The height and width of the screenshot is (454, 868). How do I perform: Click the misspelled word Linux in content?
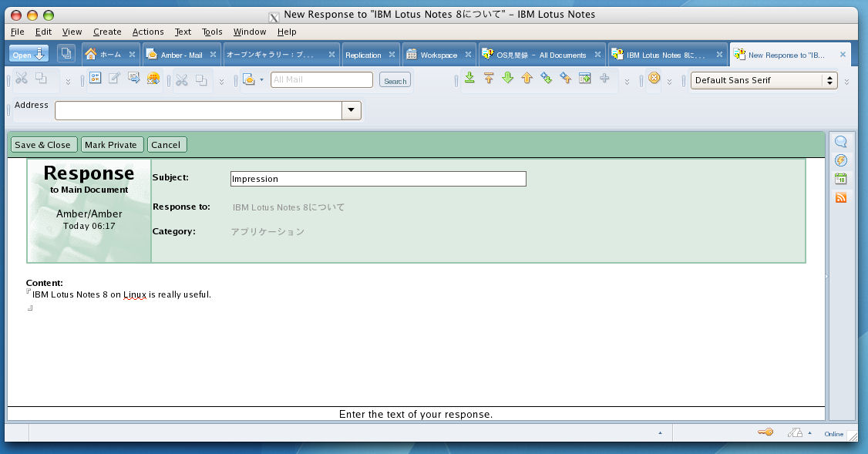[x=135, y=294]
